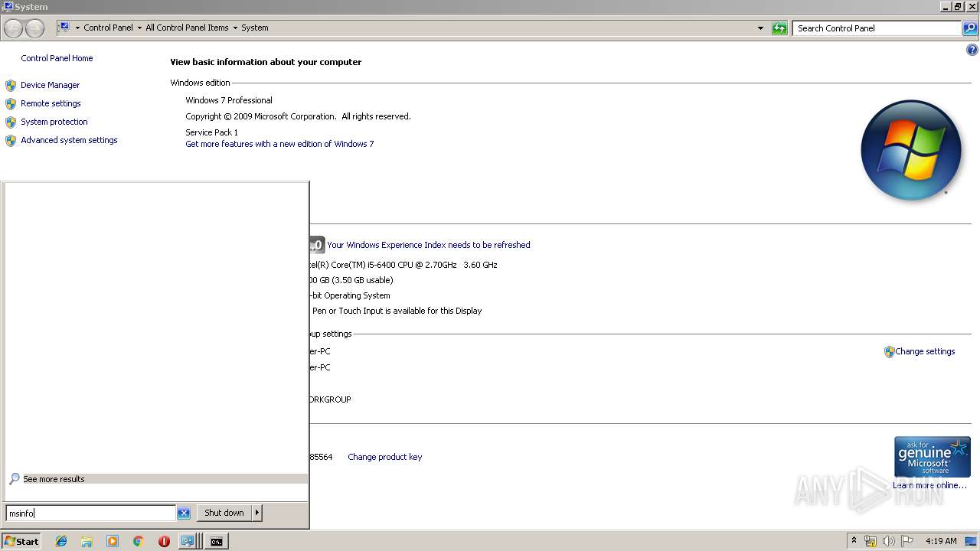Open Windows Explorer folder icon in taskbar
Image resolution: width=980 pixels, height=551 pixels.
coord(87,541)
